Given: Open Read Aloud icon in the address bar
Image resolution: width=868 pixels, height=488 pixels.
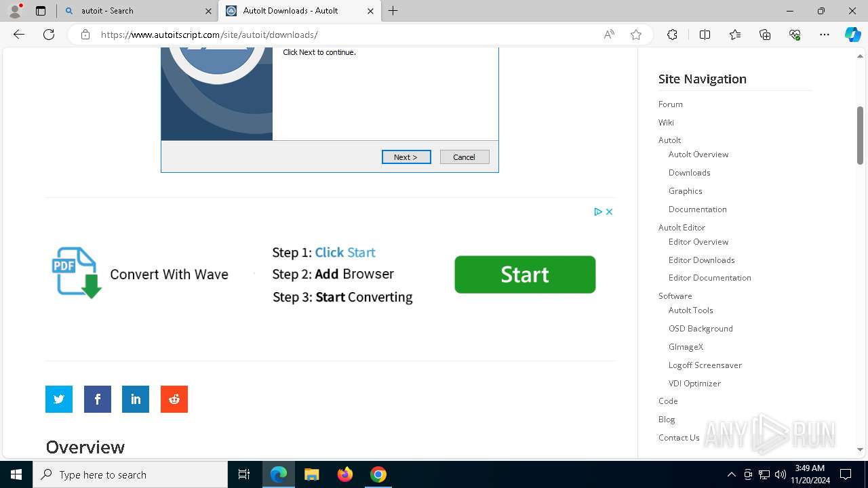Looking at the screenshot, I should (x=609, y=35).
